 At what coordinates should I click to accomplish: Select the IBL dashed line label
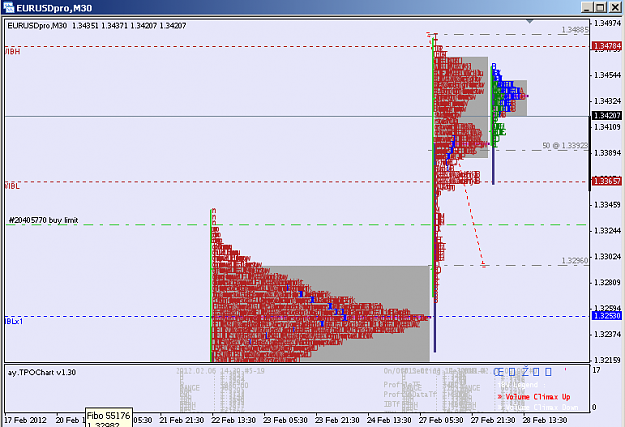pyautogui.click(x=12, y=186)
